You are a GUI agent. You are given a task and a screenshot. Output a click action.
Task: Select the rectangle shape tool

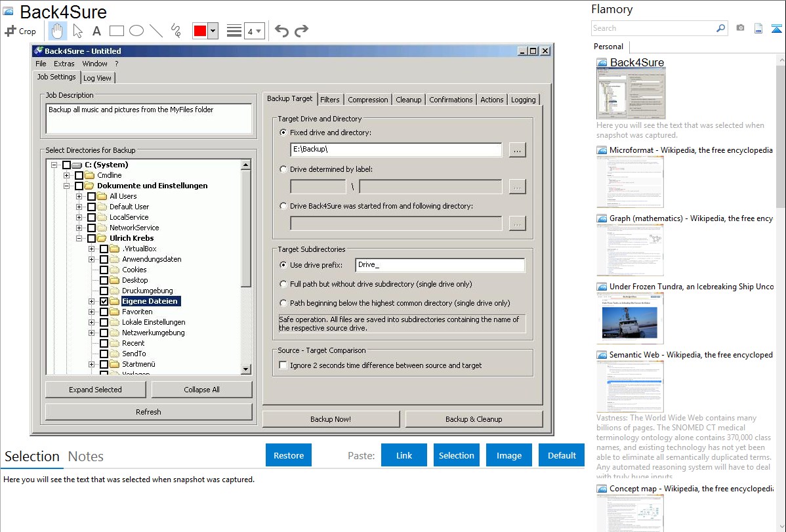[x=116, y=31]
